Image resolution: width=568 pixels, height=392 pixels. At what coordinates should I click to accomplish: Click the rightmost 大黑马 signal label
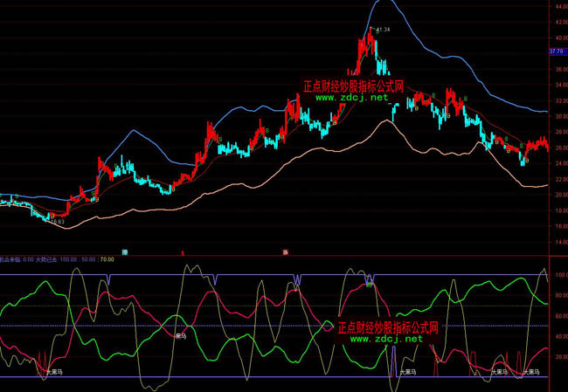(x=530, y=372)
